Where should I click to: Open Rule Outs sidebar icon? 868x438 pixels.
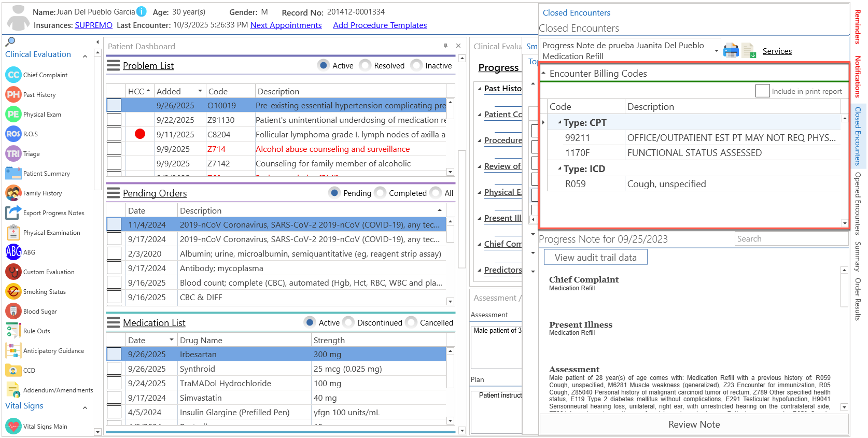pos(13,331)
